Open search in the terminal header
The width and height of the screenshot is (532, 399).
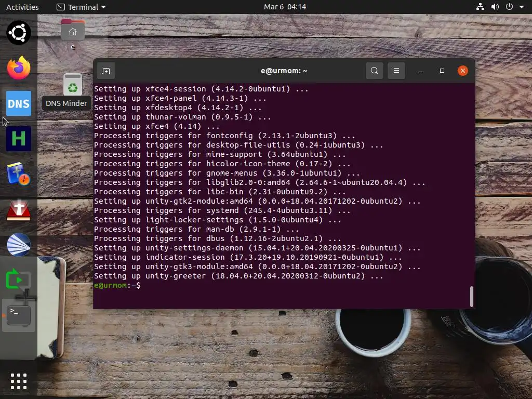[x=374, y=71]
